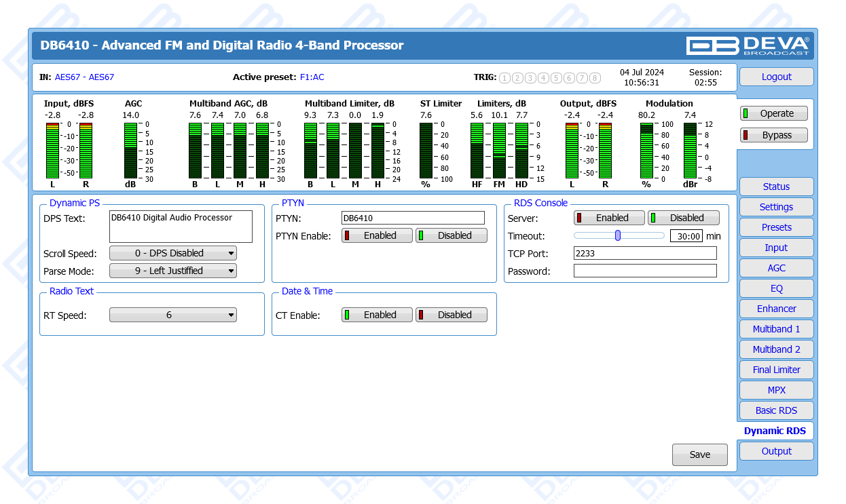846x504 pixels.
Task: Click trigger indicator 1
Action: [504, 78]
